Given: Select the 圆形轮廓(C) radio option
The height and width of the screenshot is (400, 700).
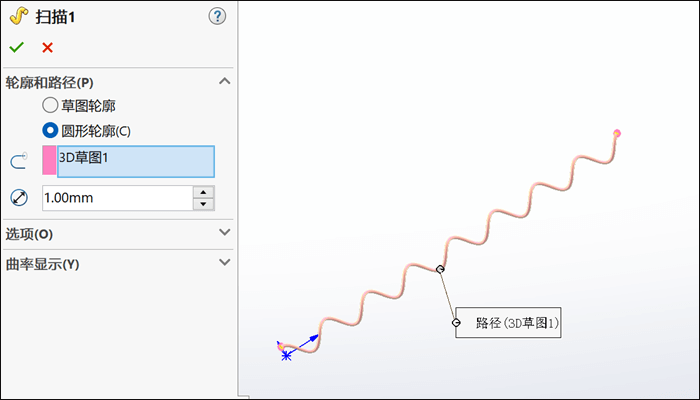Looking at the screenshot, I should (50, 130).
